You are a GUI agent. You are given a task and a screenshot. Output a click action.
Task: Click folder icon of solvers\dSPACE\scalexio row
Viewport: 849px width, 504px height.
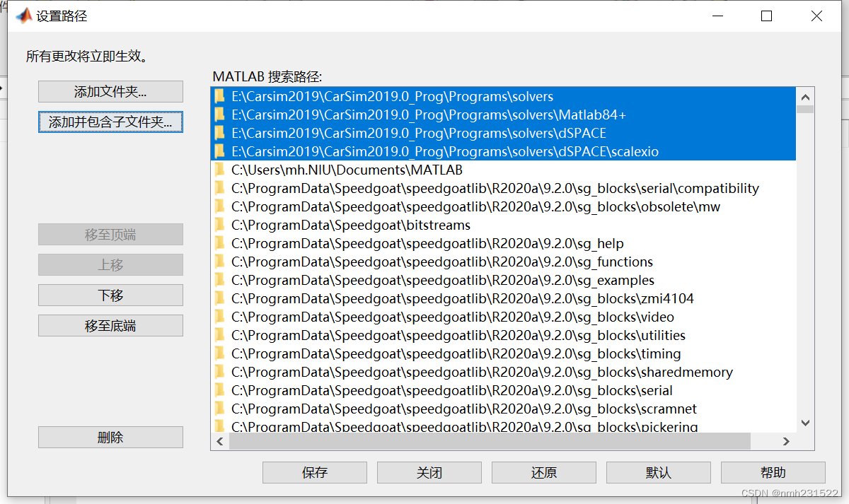click(220, 151)
